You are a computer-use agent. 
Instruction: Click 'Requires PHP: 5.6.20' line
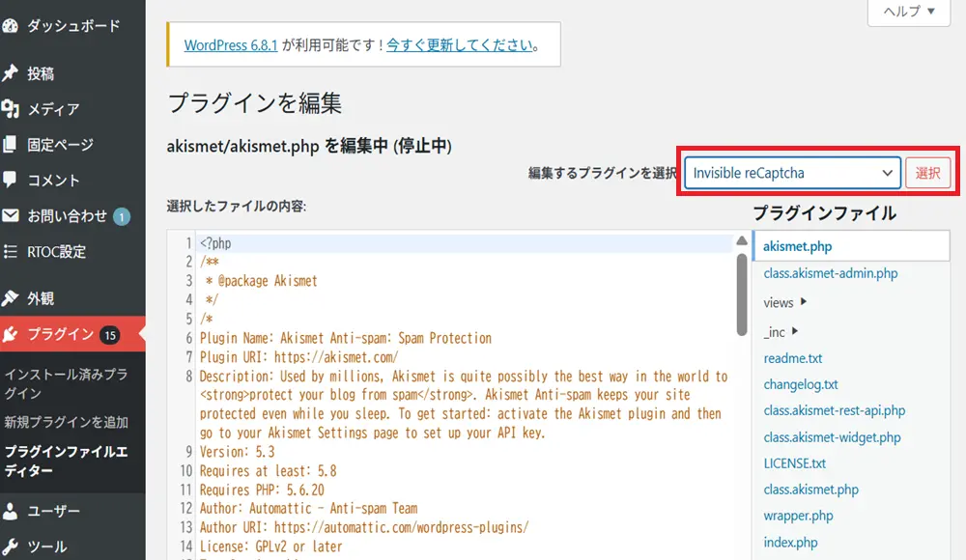(x=262, y=490)
